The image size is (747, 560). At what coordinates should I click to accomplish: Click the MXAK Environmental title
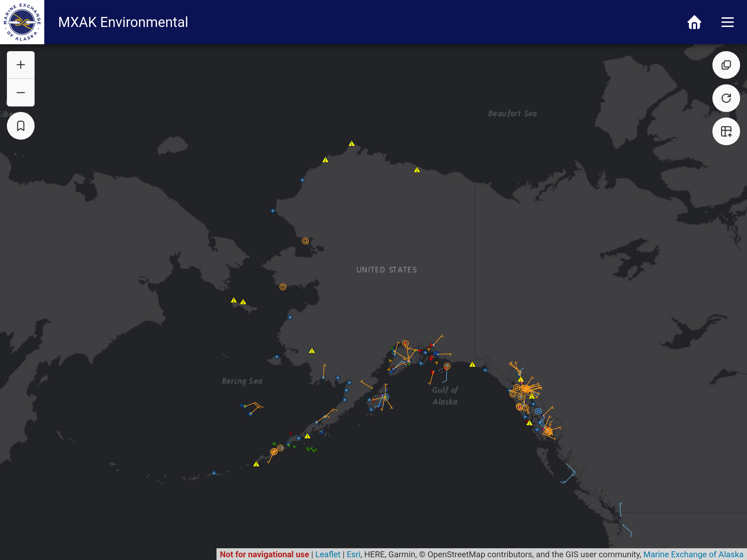click(x=123, y=22)
